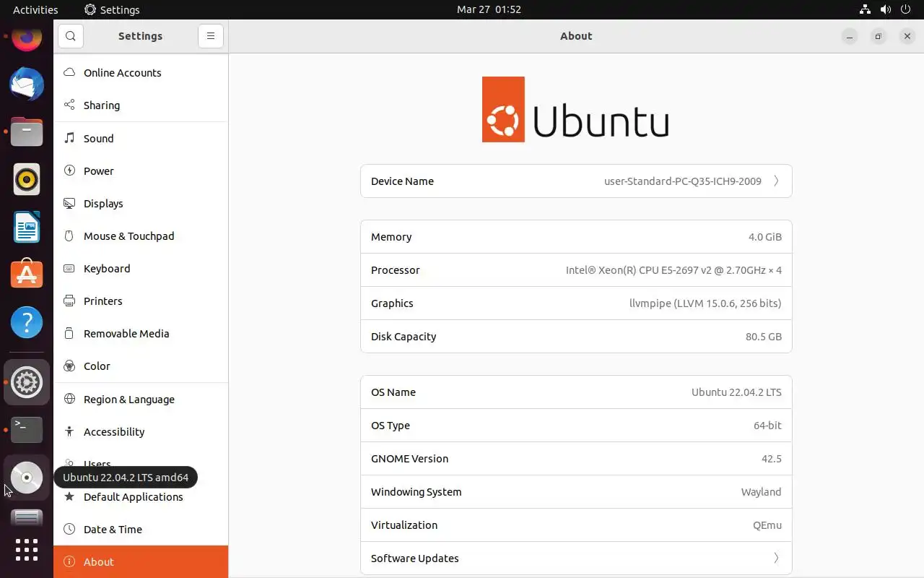924x578 pixels.
Task: Switch to the Displays panel
Action: coord(141,203)
